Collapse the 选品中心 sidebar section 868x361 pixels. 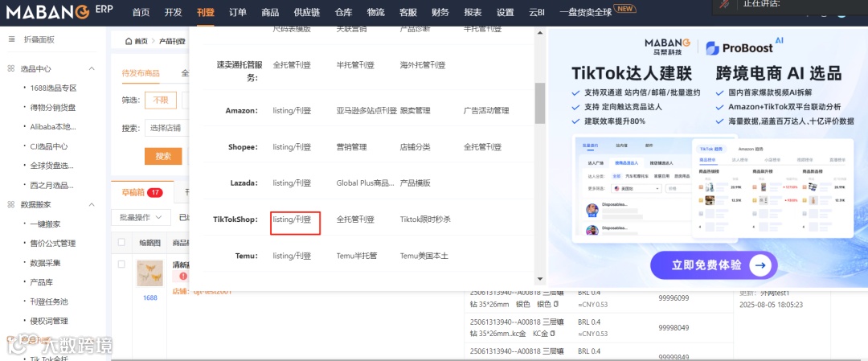[92, 68]
